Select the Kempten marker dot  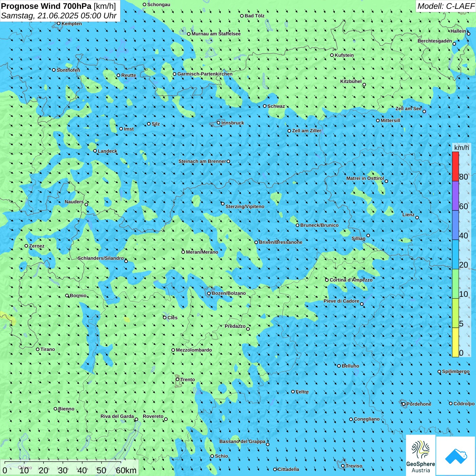click(x=59, y=23)
